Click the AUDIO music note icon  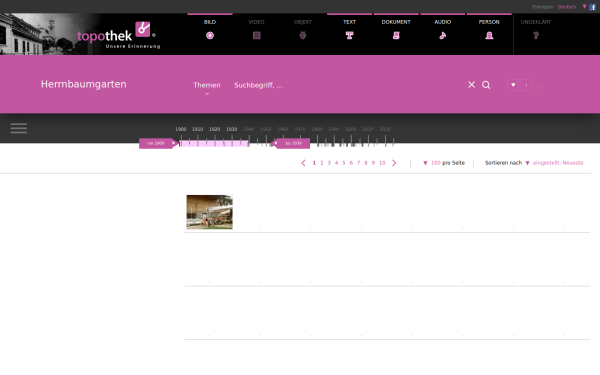pyautogui.click(x=443, y=36)
